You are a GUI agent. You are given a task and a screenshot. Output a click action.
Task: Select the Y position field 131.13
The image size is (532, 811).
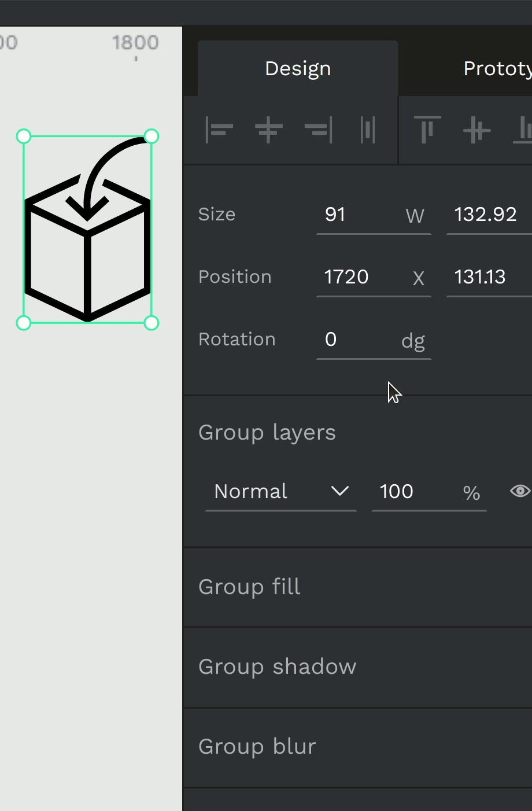489,278
